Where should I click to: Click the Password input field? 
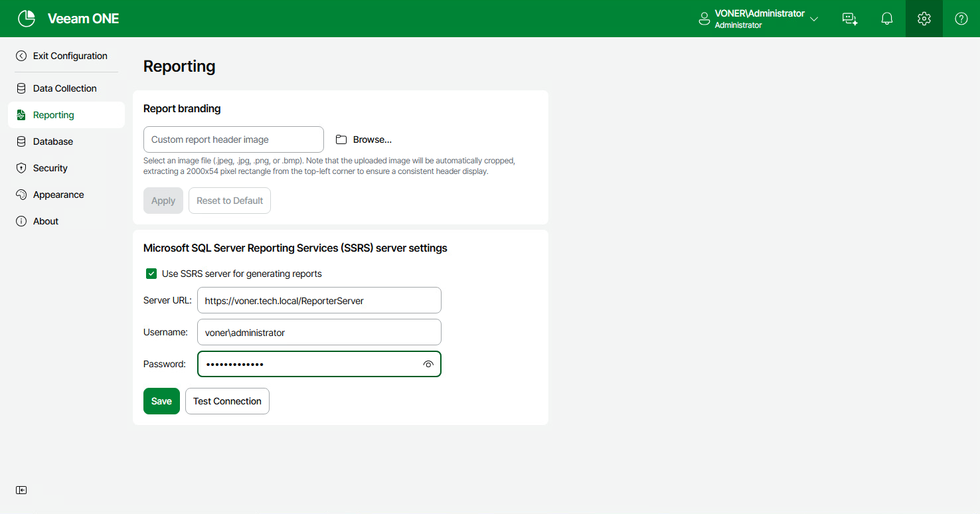(x=319, y=364)
